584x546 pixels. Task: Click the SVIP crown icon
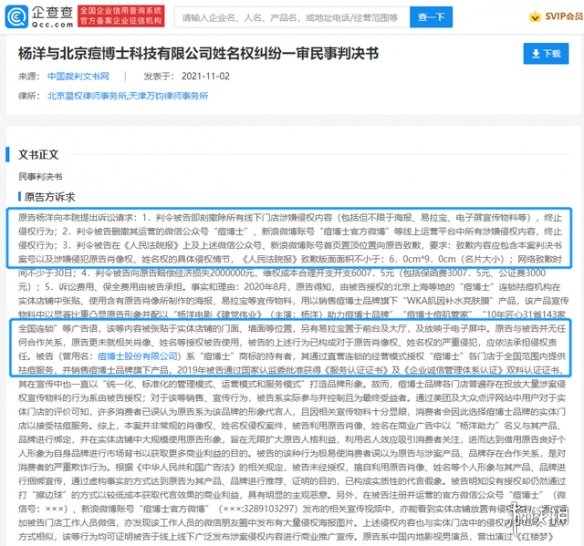pyautogui.click(x=535, y=17)
